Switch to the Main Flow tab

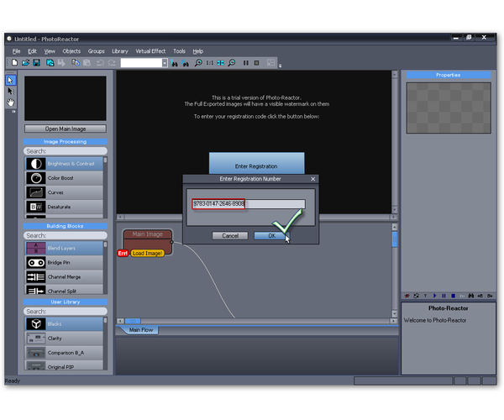(x=140, y=330)
